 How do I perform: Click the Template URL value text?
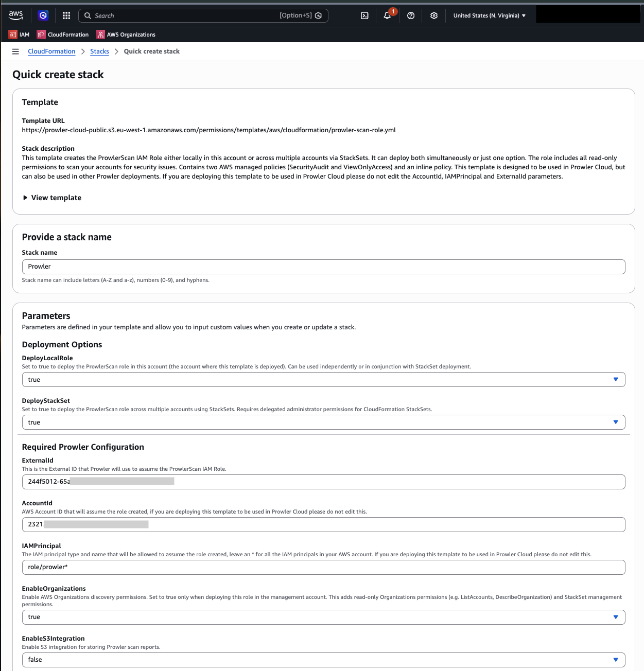(208, 130)
